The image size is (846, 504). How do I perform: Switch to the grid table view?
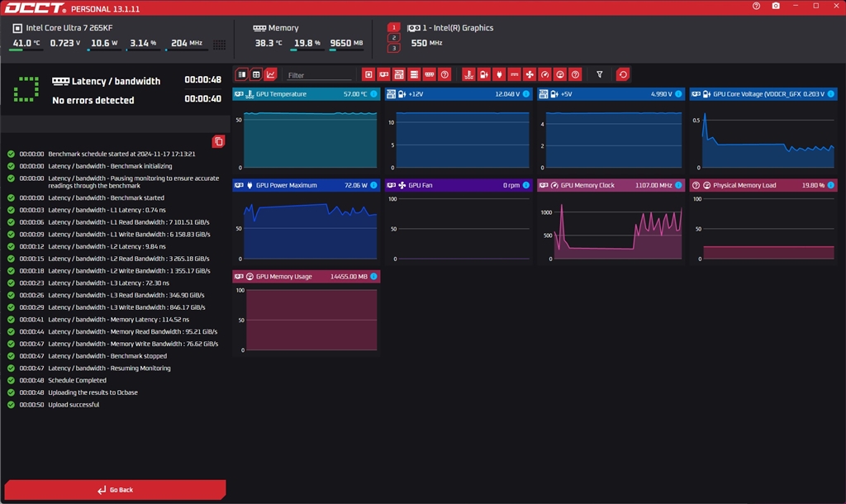tap(256, 74)
